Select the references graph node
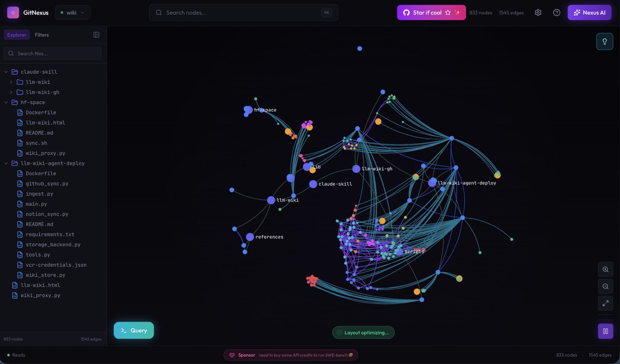 tap(250, 237)
